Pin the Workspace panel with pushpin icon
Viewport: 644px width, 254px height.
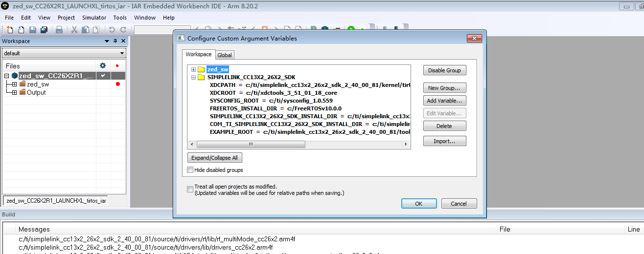click(x=115, y=41)
